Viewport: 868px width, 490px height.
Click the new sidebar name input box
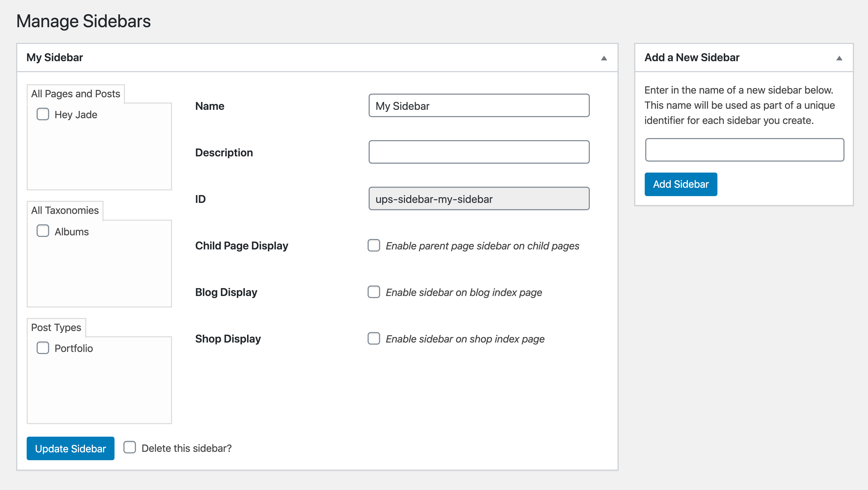744,150
